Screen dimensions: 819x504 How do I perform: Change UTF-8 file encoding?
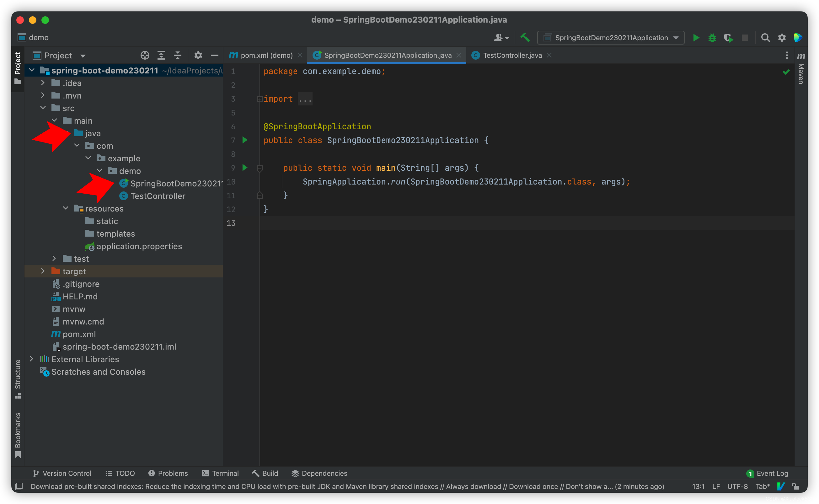pos(737,486)
